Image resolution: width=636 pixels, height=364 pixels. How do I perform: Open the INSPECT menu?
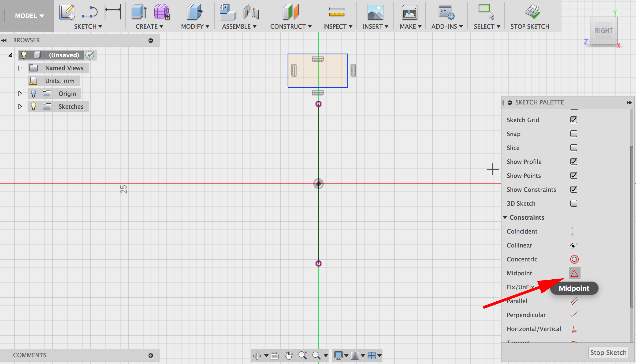click(x=338, y=27)
